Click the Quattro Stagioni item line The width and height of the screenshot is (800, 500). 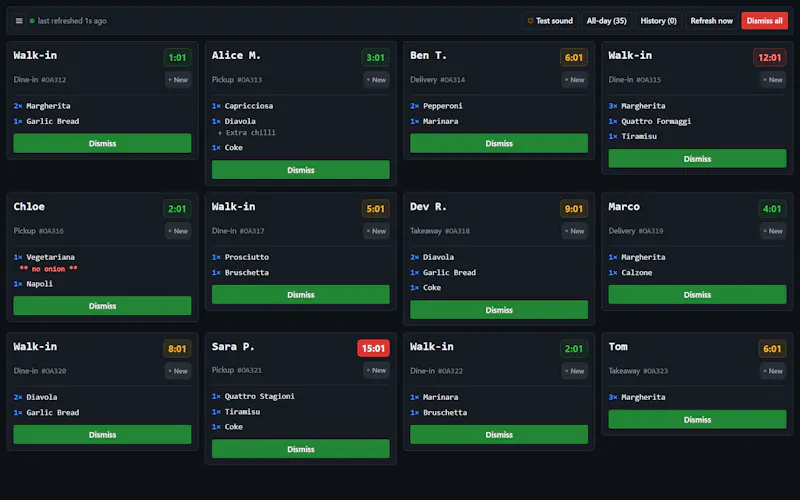254,396
